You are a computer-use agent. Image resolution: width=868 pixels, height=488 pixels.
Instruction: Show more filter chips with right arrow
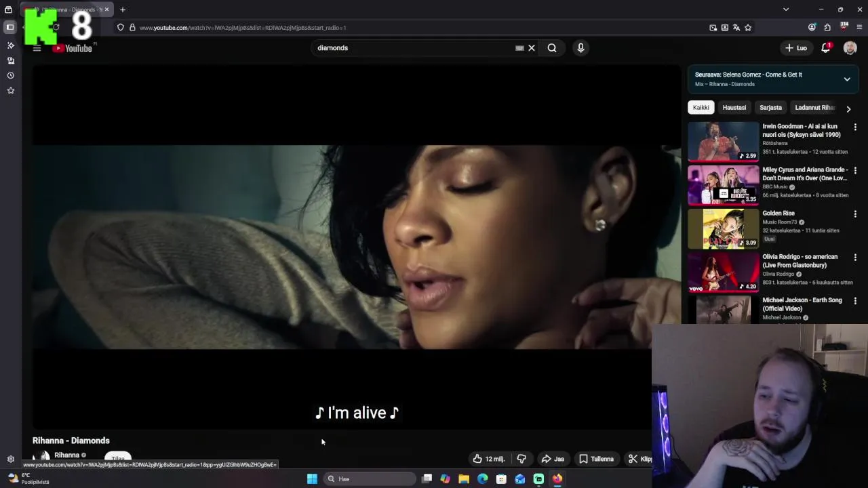(x=848, y=108)
